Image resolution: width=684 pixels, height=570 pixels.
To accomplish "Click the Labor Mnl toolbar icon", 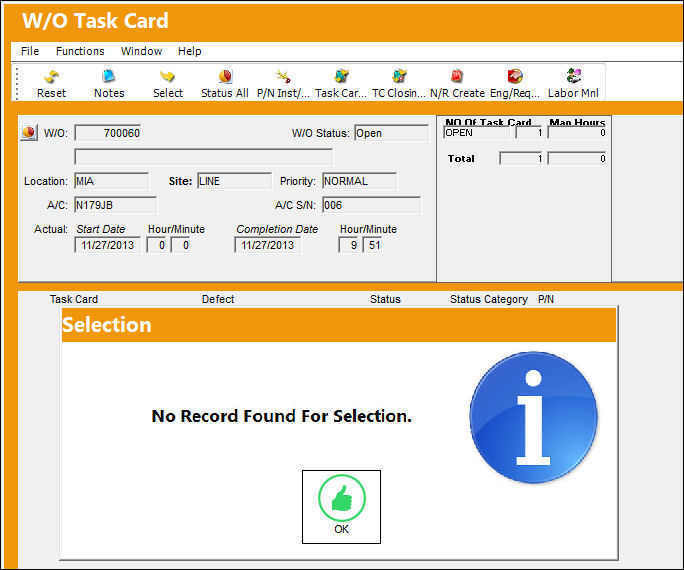I will pos(573,83).
